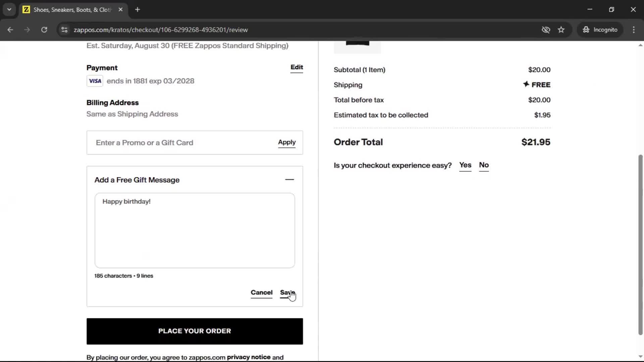Apply the promo code

coord(287,142)
